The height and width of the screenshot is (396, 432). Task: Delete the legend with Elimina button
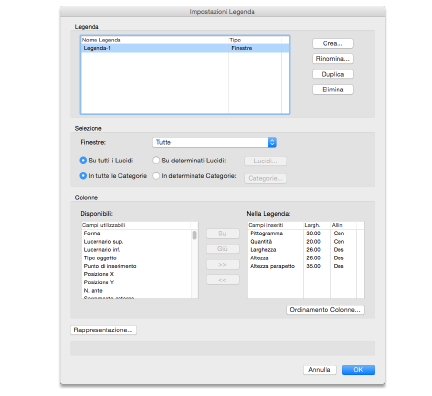(x=333, y=89)
